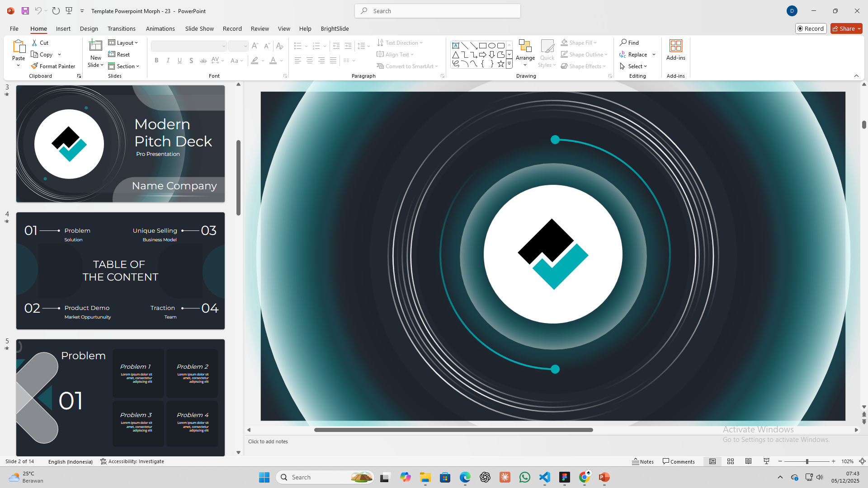The width and height of the screenshot is (868, 488).
Task: Open the Convert to SmartArt tool
Action: point(407,66)
